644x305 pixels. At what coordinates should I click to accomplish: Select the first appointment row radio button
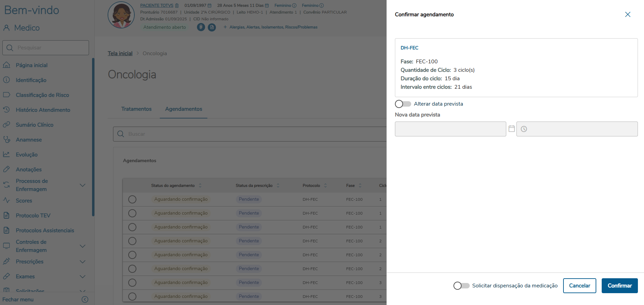click(132, 199)
